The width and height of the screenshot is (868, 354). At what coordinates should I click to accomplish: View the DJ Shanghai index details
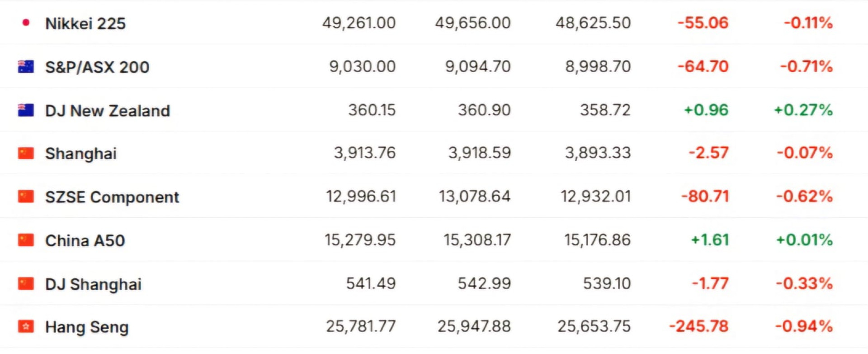[93, 284]
